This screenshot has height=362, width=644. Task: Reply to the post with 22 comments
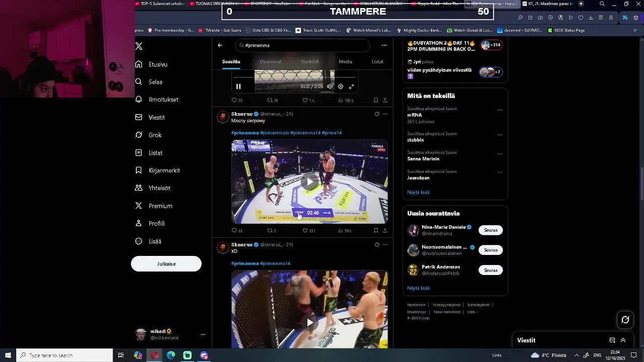tap(236, 231)
